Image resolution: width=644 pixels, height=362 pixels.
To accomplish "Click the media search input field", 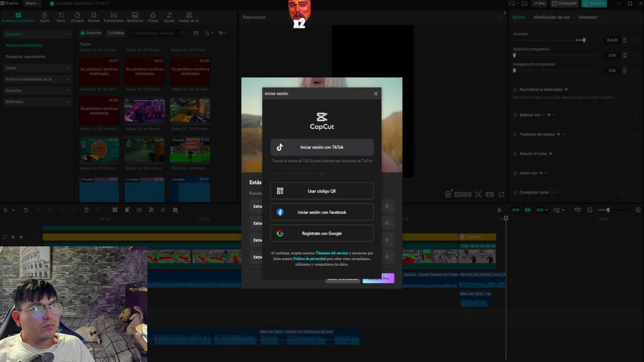I will coord(157,33).
